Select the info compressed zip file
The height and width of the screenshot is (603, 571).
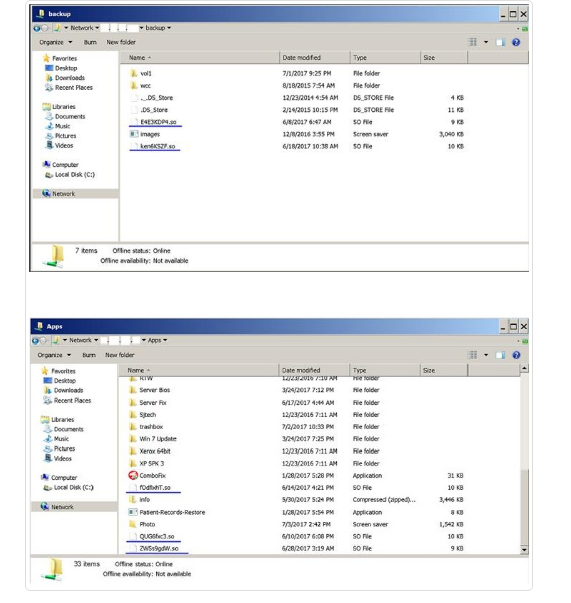[x=140, y=500]
